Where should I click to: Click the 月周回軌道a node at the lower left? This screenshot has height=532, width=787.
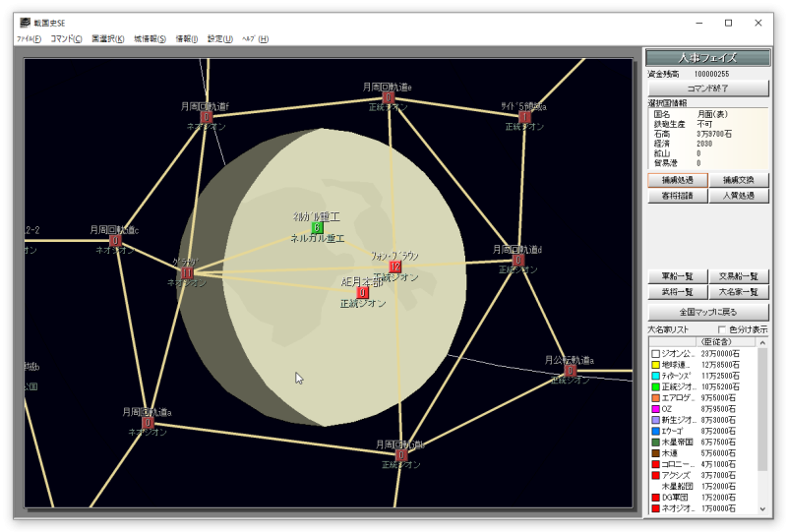click(x=148, y=423)
